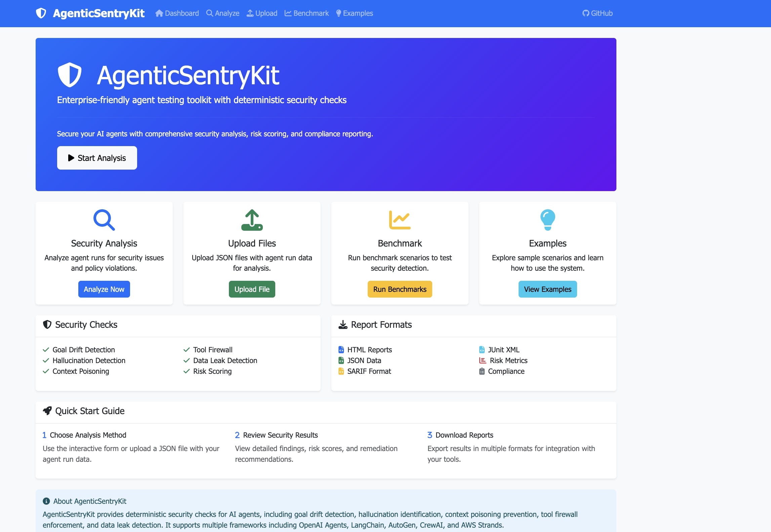
Task: Click the download icon beside Report Formats
Action: [343, 324]
